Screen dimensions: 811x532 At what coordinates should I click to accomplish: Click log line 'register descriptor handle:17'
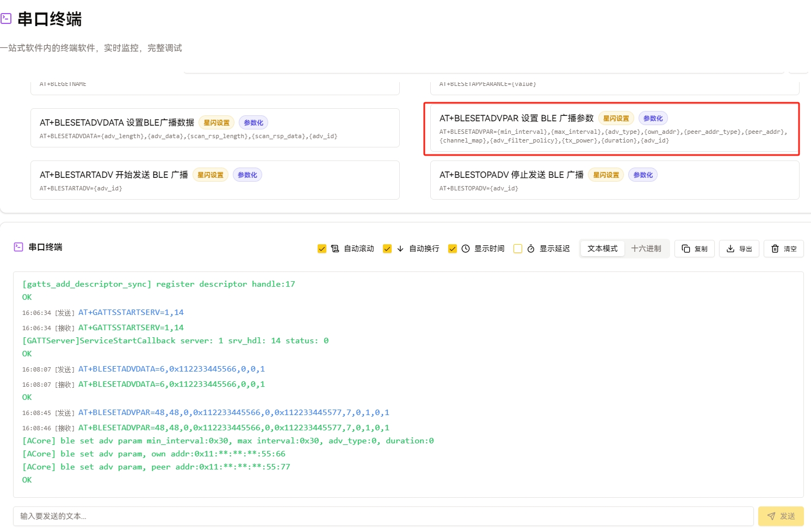[x=159, y=284]
